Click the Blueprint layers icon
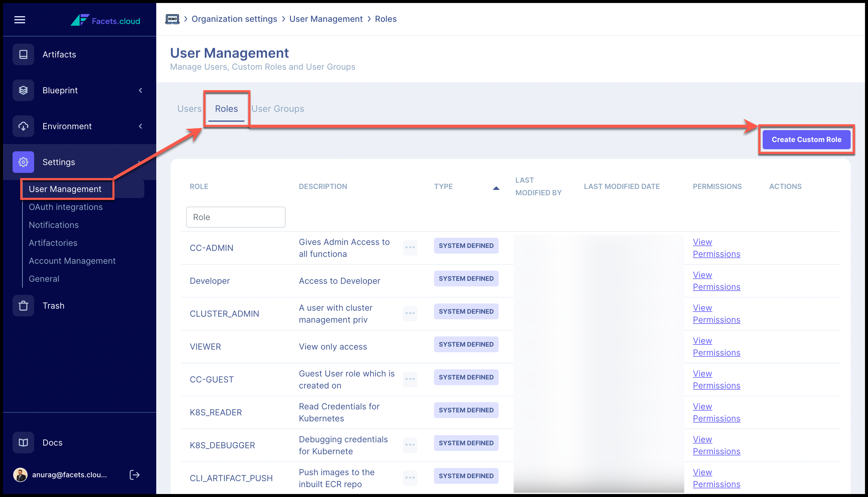This screenshot has width=868, height=497. pos(23,90)
